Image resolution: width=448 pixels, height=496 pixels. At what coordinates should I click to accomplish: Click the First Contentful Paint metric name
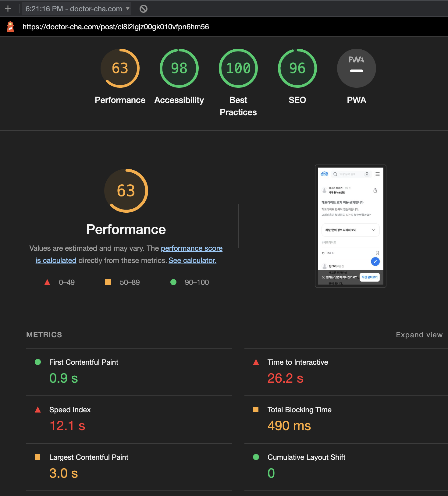[x=84, y=362]
